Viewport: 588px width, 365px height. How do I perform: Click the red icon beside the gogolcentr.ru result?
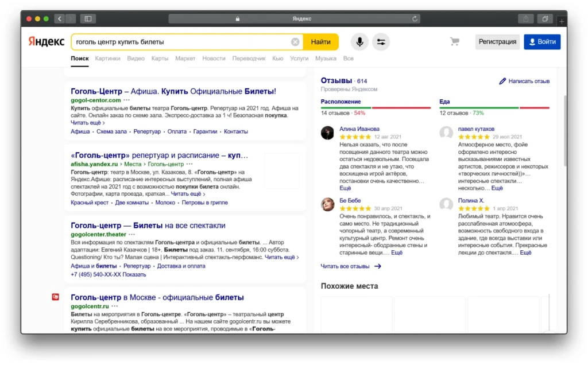tap(56, 297)
